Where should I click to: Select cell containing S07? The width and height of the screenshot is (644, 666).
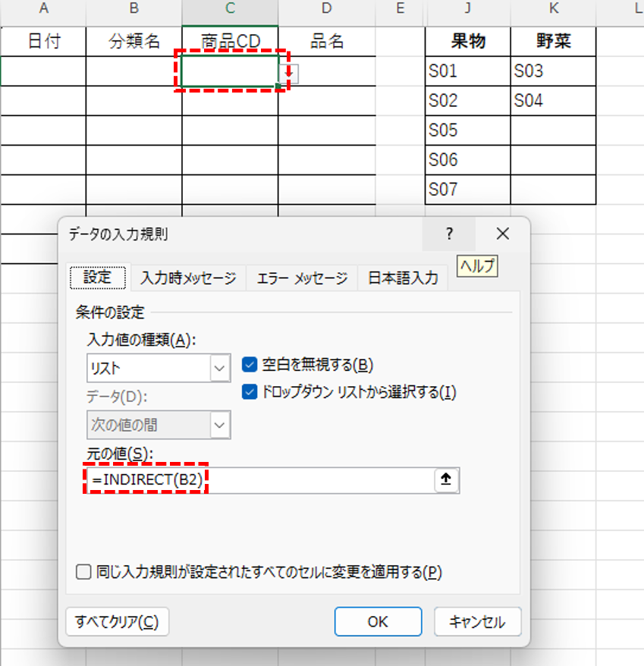467,190
